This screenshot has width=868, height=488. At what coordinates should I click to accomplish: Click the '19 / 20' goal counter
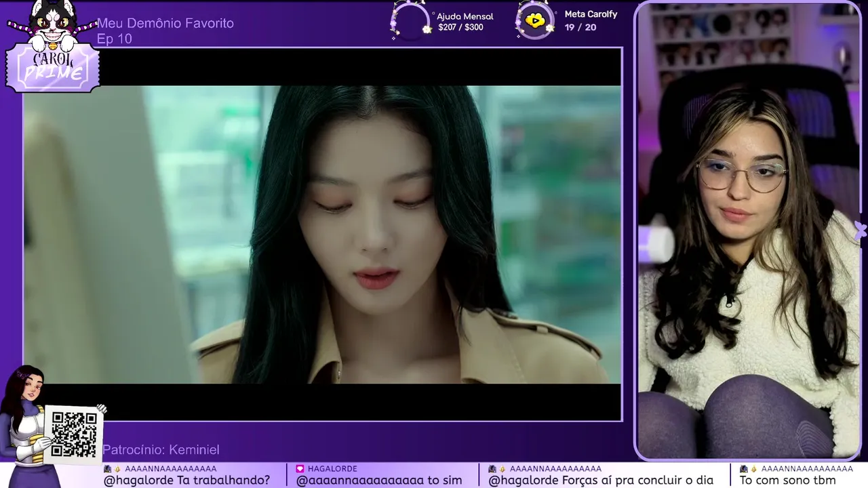(x=580, y=27)
